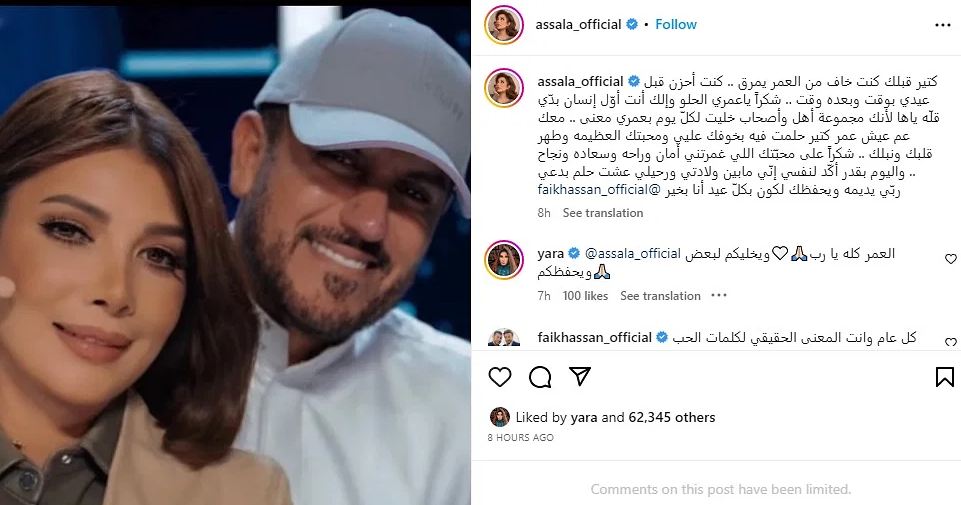
Task: View the 100 likes on yara's comment
Action: (x=585, y=295)
